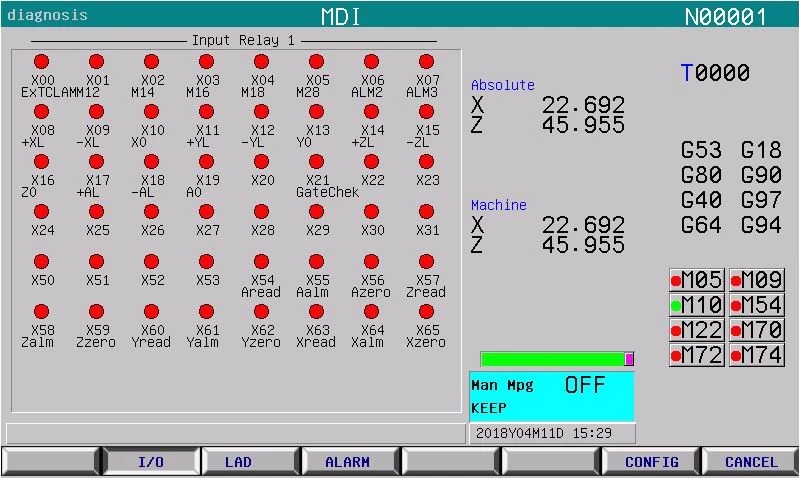
Task: Click the X08 +XL limit indicator
Action: [42, 112]
